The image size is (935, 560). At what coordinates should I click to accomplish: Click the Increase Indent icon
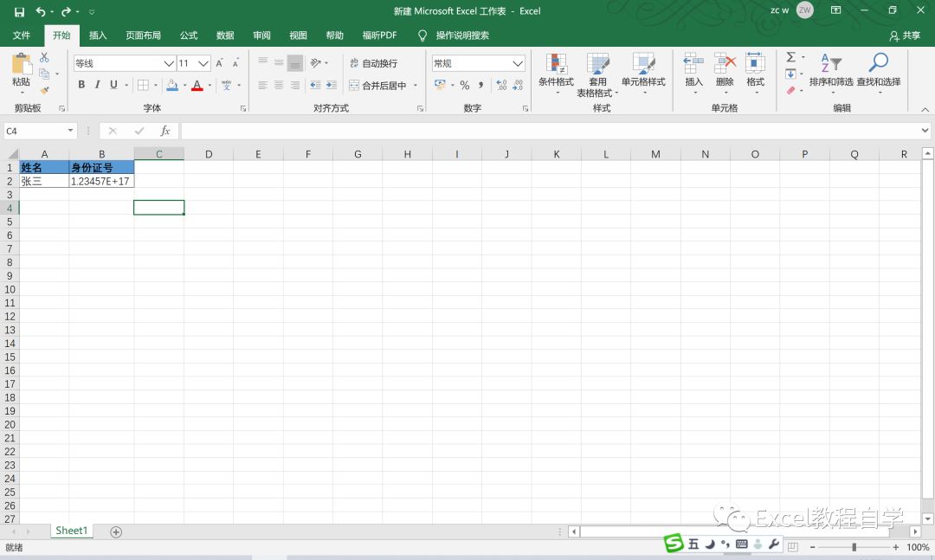tap(332, 86)
